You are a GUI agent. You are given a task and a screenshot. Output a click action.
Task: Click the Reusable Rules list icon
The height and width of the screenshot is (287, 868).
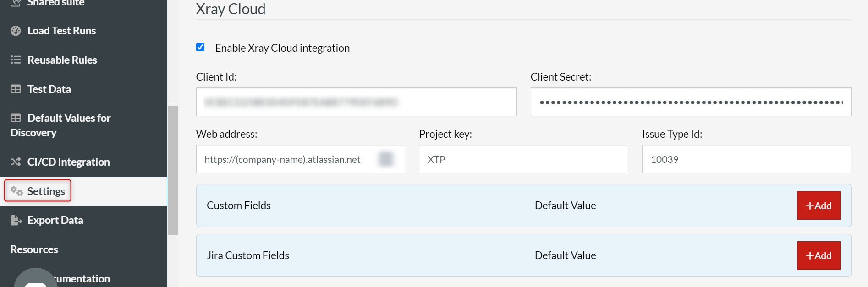pyautogui.click(x=16, y=60)
